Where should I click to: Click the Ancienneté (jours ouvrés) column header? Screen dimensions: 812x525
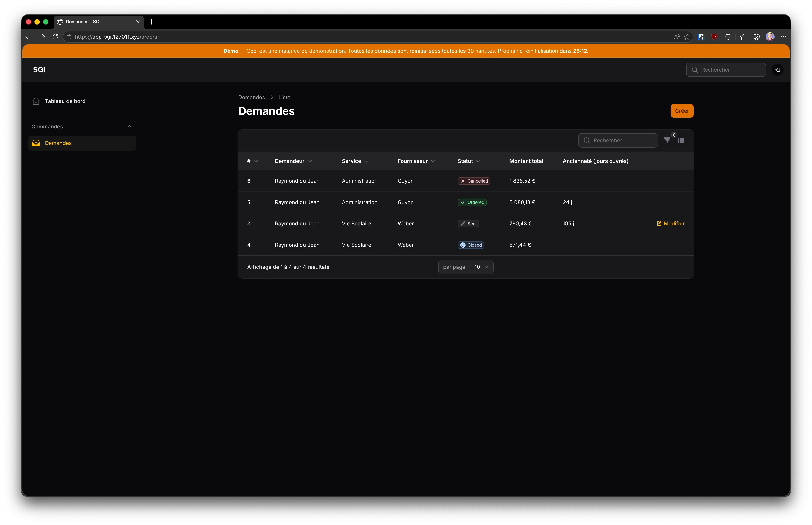coord(595,161)
